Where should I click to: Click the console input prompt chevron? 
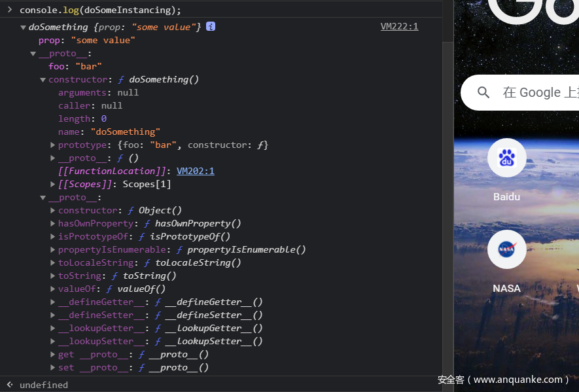(x=9, y=10)
